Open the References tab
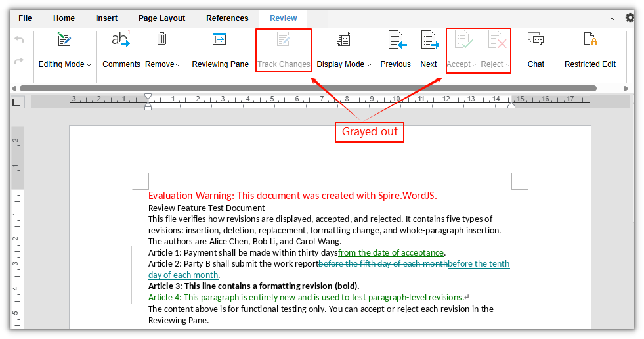 coord(227,18)
